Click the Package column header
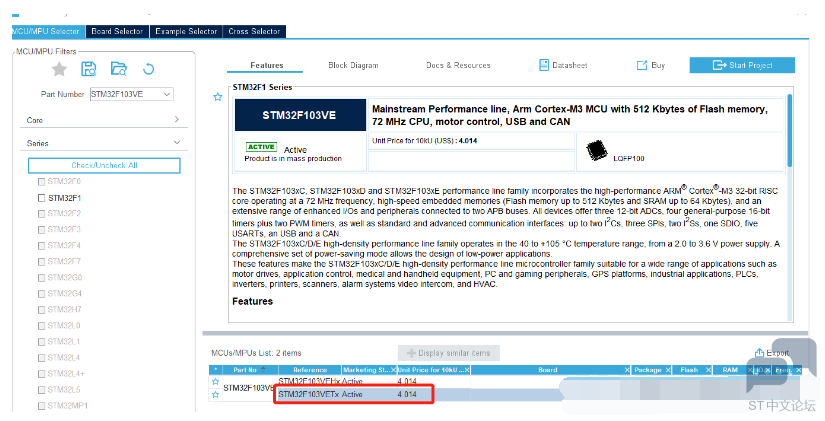This screenshot has height=421, width=825. (x=648, y=370)
